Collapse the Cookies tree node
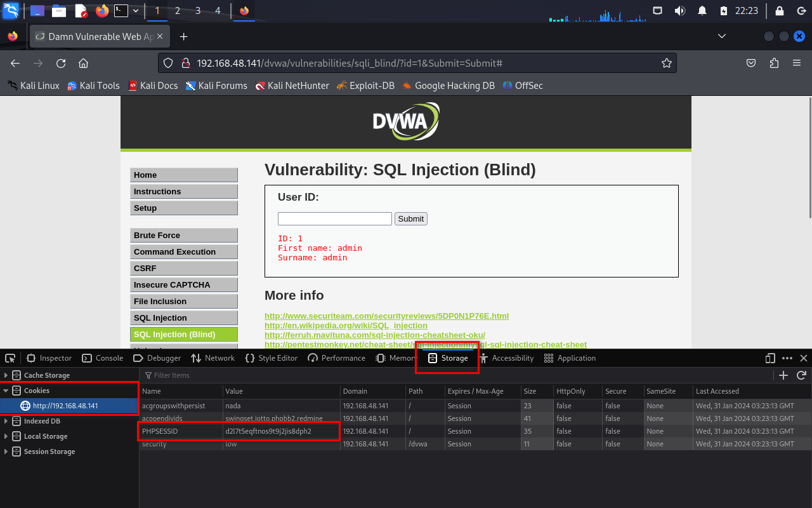This screenshot has height=508, width=812. [6, 391]
